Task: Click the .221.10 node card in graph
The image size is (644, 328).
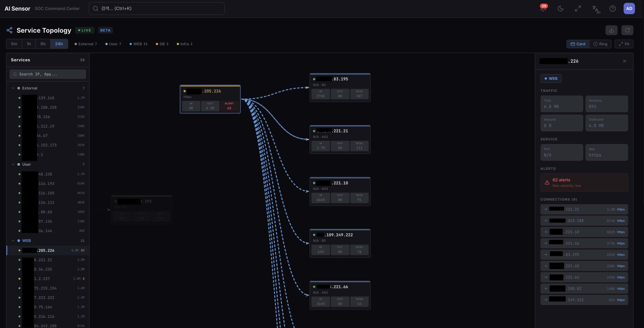Action: point(340,191)
